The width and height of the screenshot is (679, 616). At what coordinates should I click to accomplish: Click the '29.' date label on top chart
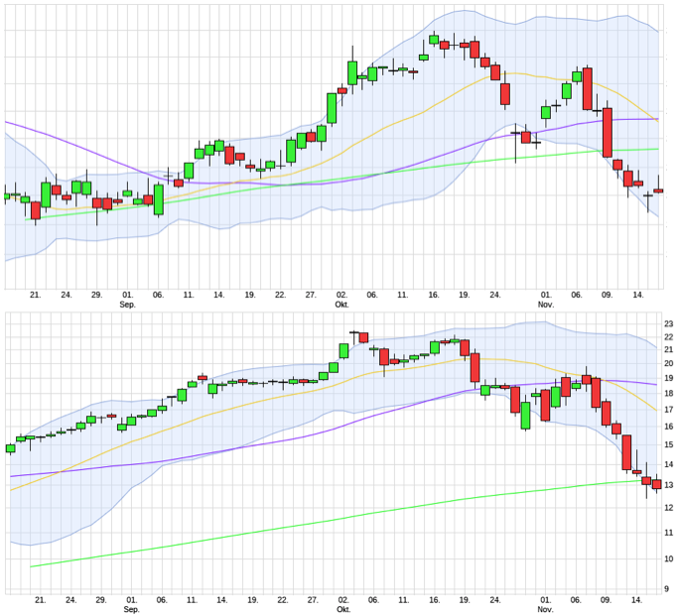(96, 295)
